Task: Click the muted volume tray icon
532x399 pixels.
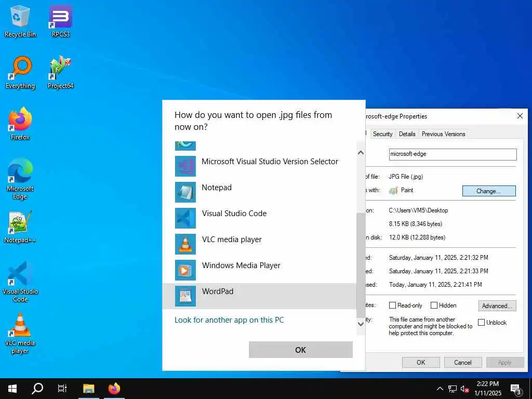Action: click(465, 389)
